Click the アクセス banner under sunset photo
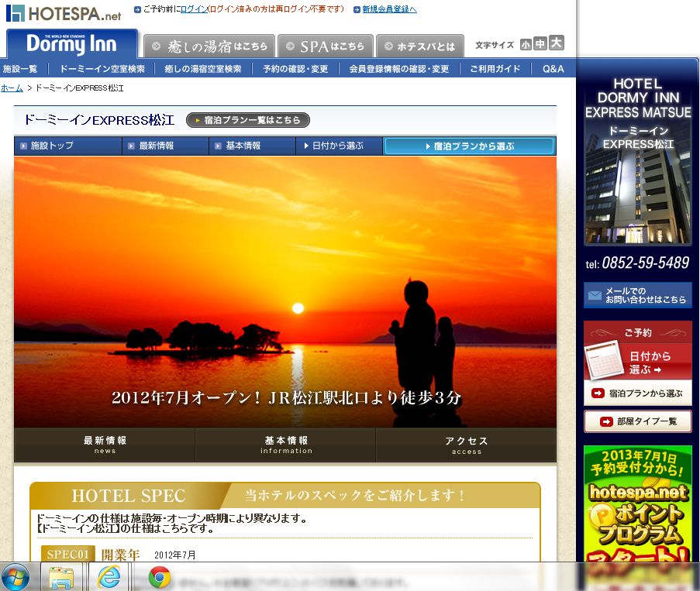The image size is (700, 591). point(466,445)
